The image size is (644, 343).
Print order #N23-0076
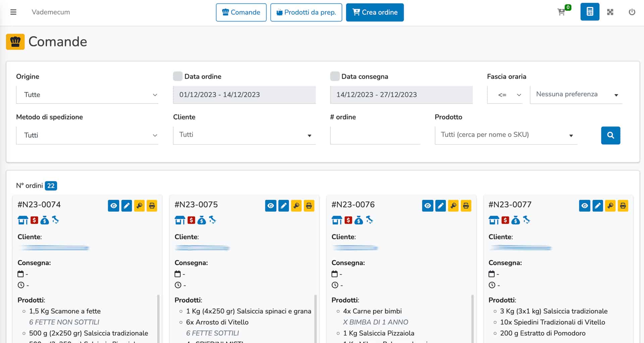tap(466, 206)
